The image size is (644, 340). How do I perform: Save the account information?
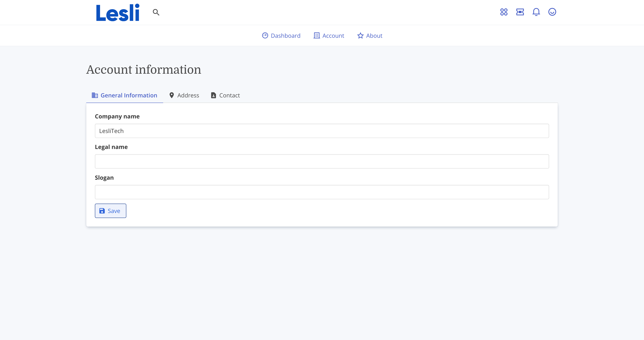pos(110,211)
